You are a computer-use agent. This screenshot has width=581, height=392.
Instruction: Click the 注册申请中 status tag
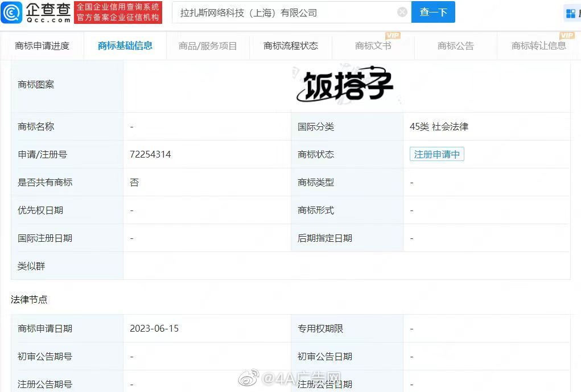(x=436, y=154)
